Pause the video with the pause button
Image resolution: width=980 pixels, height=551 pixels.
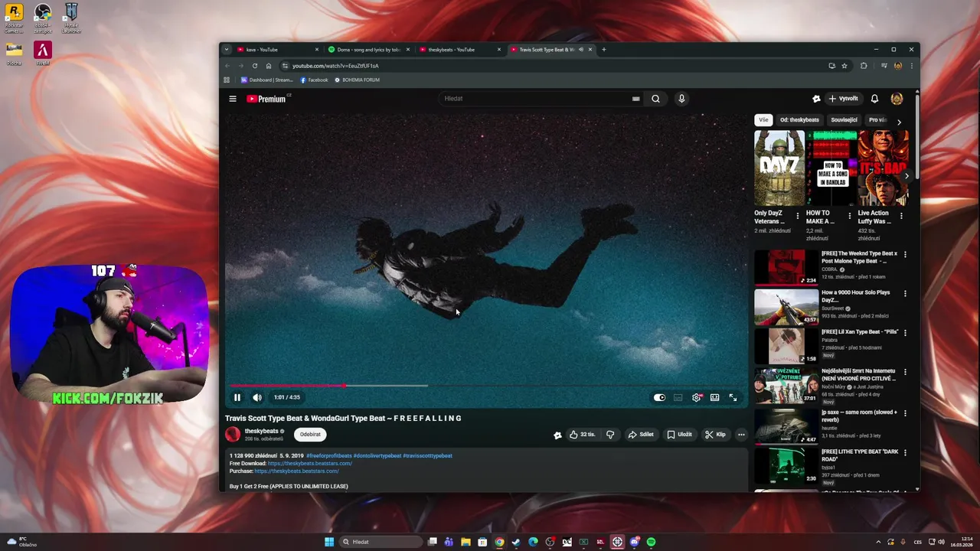pos(237,397)
